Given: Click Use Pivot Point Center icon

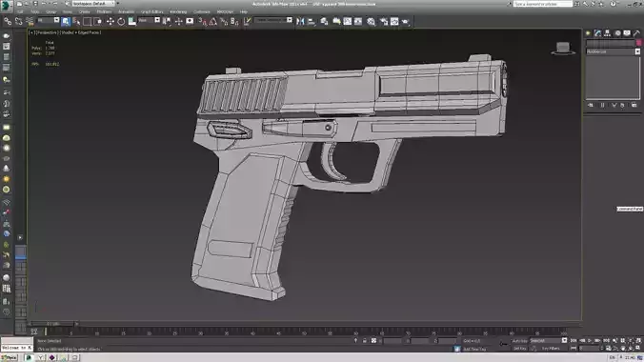Looking at the screenshot, I should click(167, 21).
